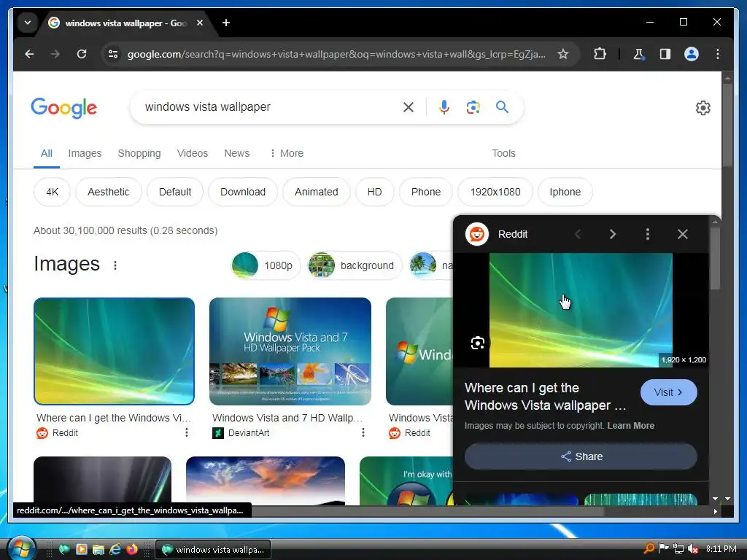The image size is (747, 560).
Task: Click the Chrome back arrow button
Action: click(x=29, y=54)
